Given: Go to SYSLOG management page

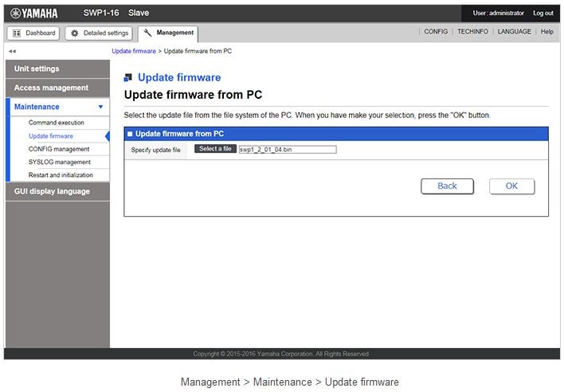Looking at the screenshot, I should tap(60, 162).
